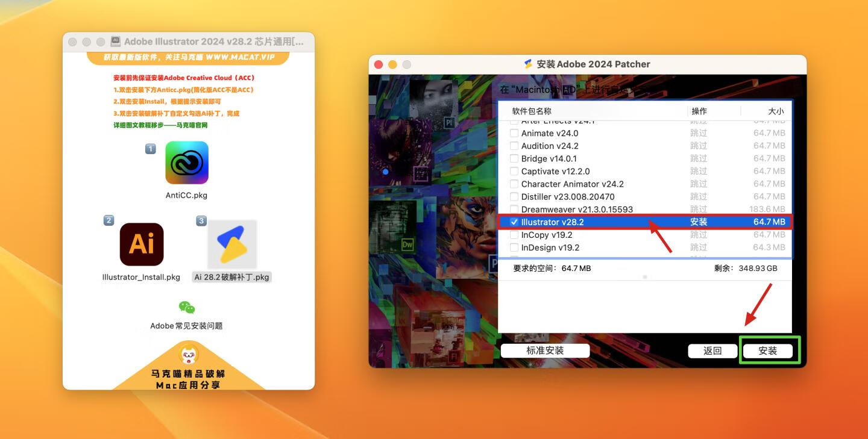
Task: Enable Character Animator v24.2 checkbox
Action: 514,184
